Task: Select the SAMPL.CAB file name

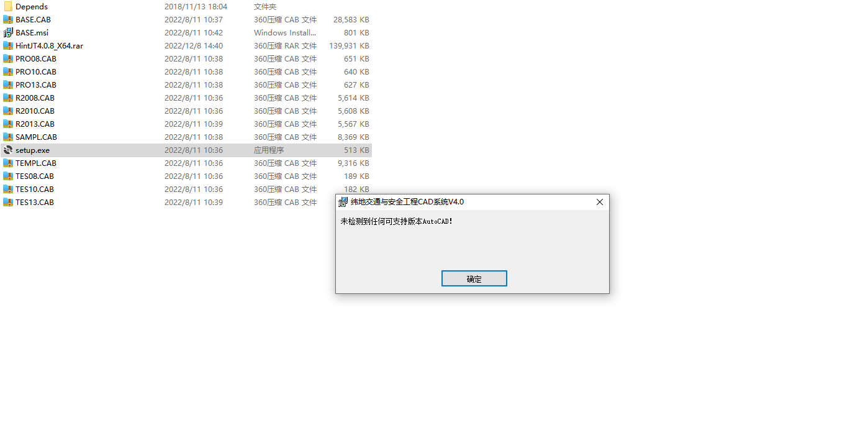Action: 36,137
